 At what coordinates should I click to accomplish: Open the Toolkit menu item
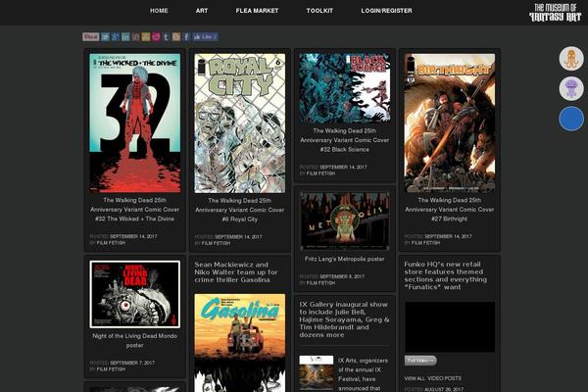click(319, 11)
